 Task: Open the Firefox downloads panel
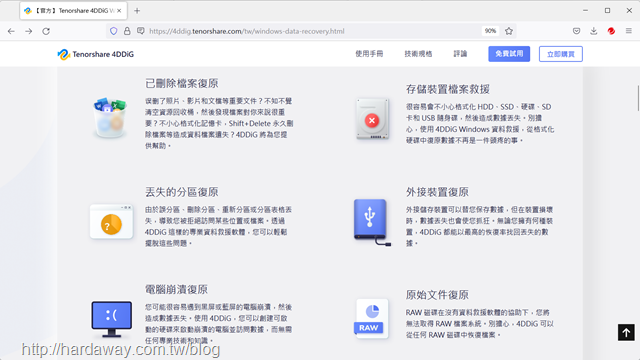pyautogui.click(x=593, y=31)
